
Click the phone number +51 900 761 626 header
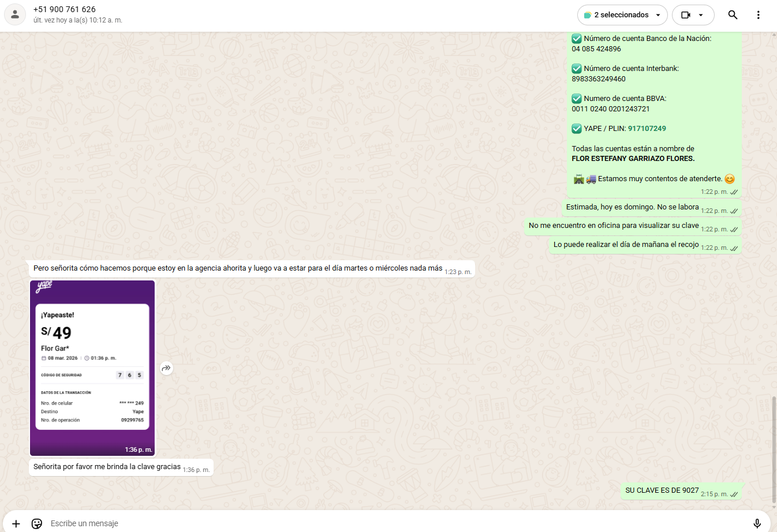click(65, 9)
